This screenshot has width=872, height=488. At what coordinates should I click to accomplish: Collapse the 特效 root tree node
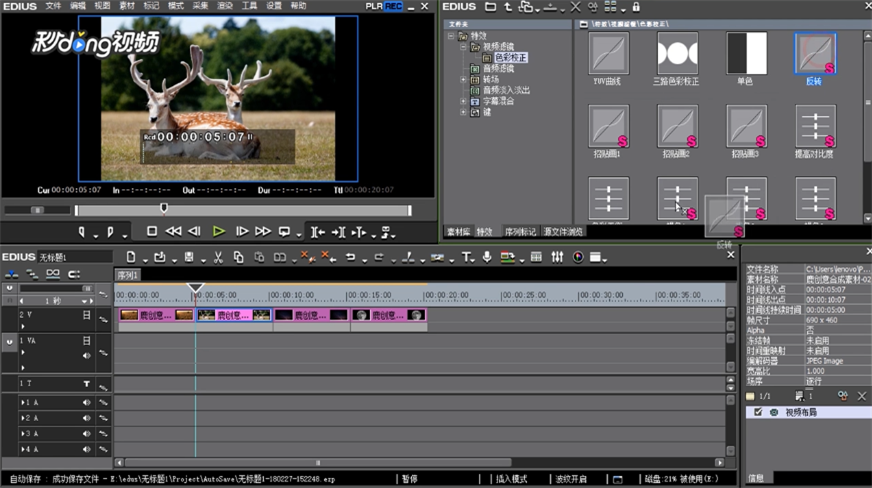pos(451,36)
